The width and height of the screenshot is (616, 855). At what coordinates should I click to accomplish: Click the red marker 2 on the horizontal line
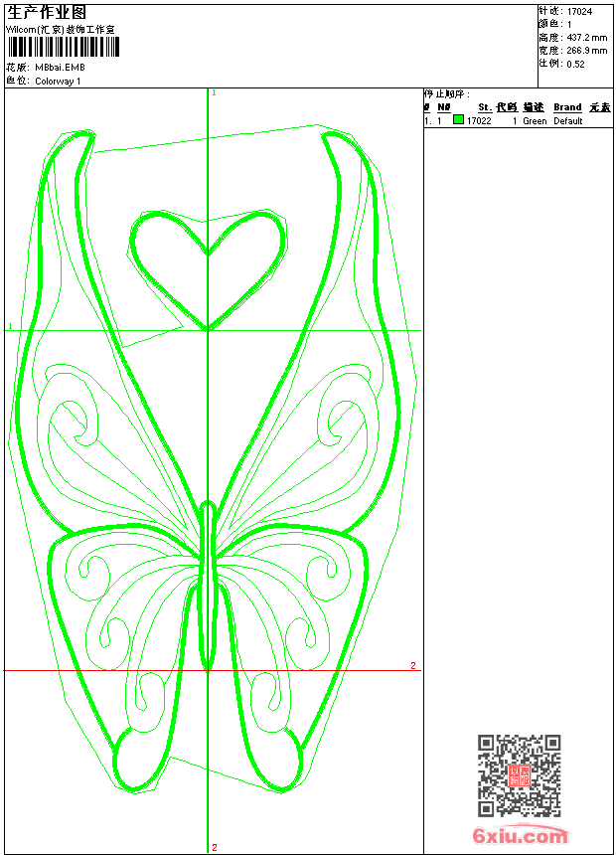[413, 665]
